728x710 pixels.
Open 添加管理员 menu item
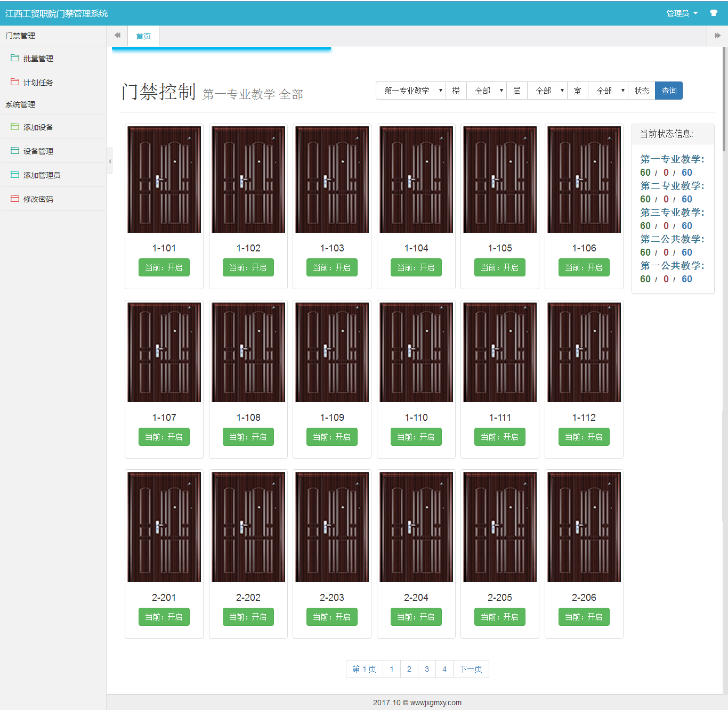tap(42, 175)
